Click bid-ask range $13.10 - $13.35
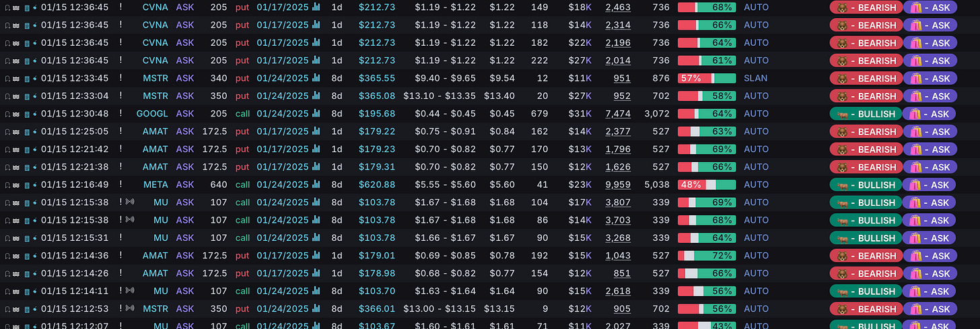This screenshot has width=980, height=329. [x=440, y=96]
